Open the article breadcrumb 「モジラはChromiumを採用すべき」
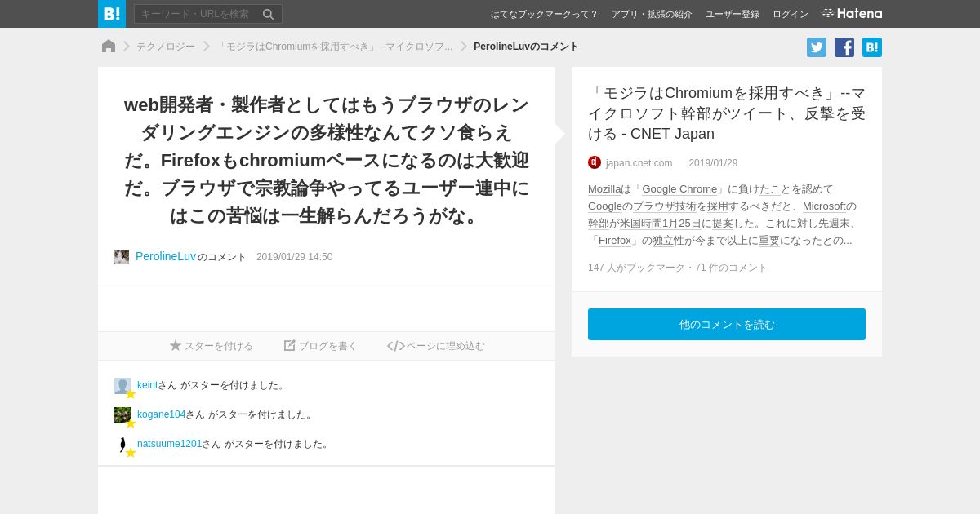980x514 pixels. click(334, 47)
